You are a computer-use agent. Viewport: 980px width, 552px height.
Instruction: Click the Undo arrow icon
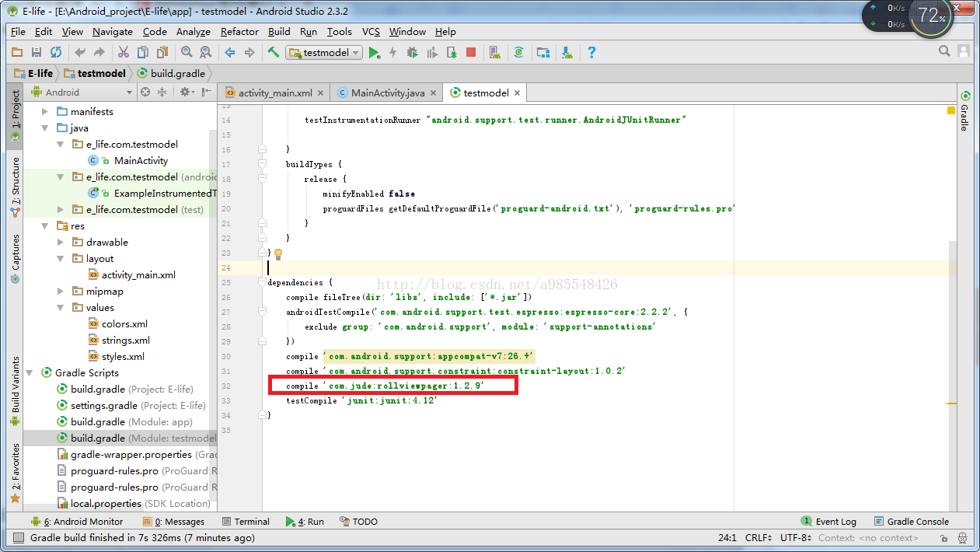pos(79,52)
